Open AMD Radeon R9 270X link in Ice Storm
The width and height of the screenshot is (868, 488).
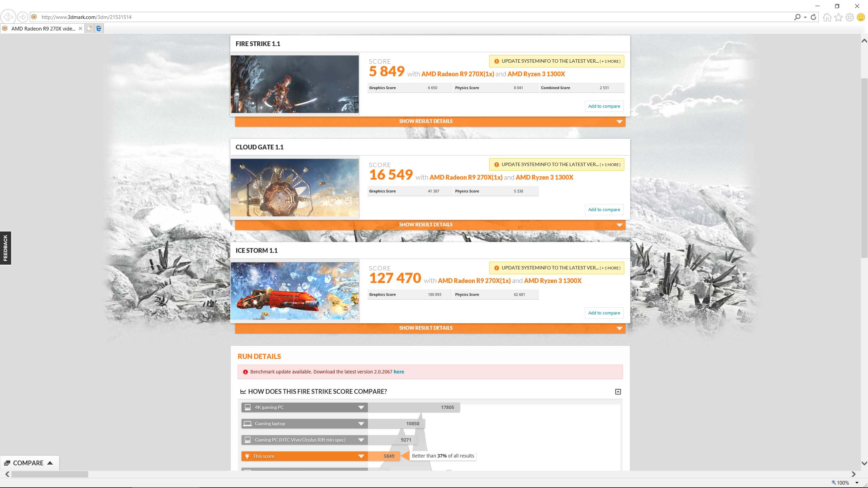[x=474, y=281]
